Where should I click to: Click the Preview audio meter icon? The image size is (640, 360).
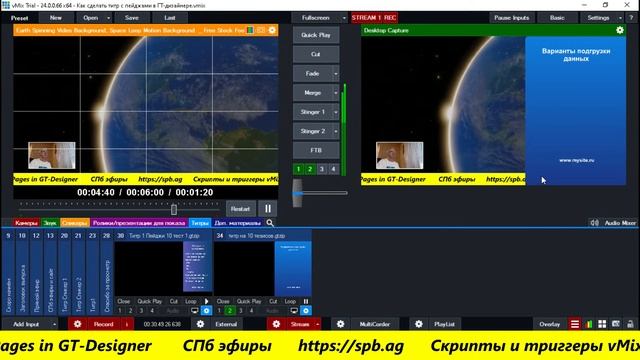coord(250,30)
